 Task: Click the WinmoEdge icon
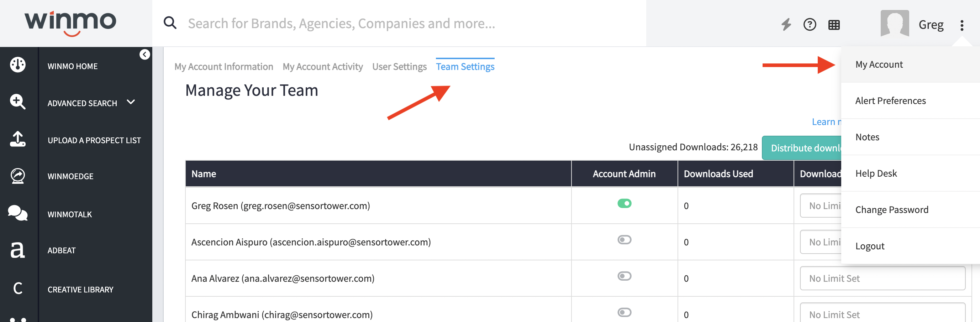17,176
